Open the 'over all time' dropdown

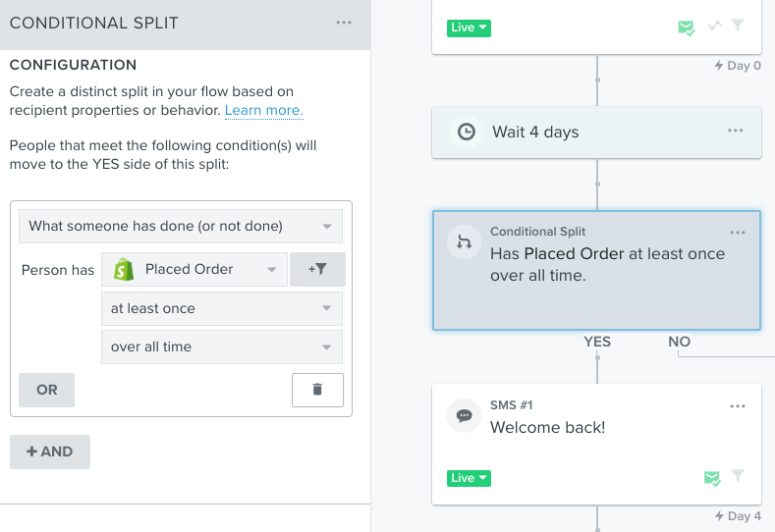[221, 346]
